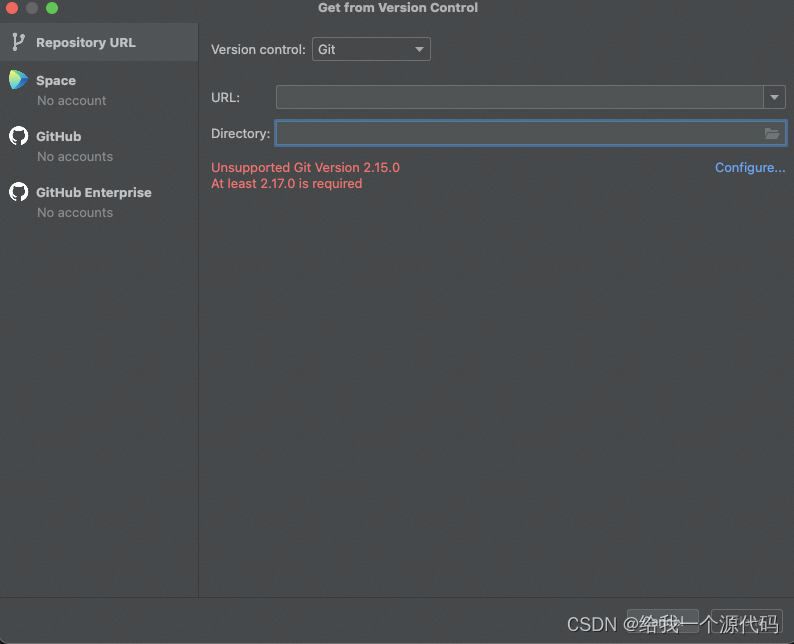Image resolution: width=794 pixels, height=644 pixels.
Task: Click the green zoom window button
Action: (52, 8)
